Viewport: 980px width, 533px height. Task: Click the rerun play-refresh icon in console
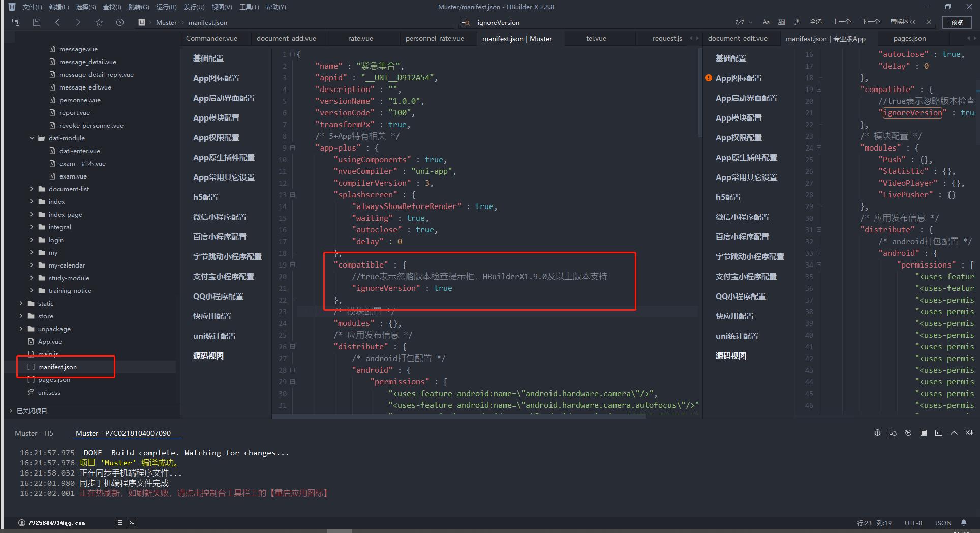(908, 433)
